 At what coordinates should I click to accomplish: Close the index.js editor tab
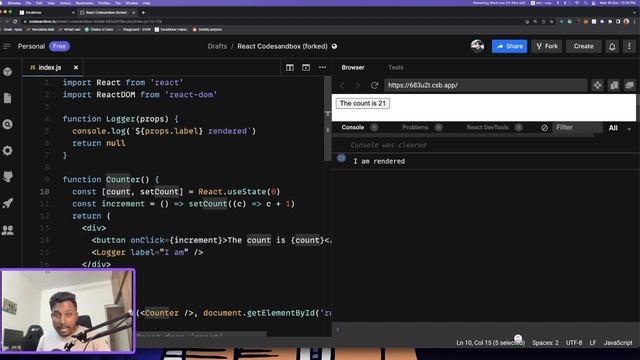[76, 67]
